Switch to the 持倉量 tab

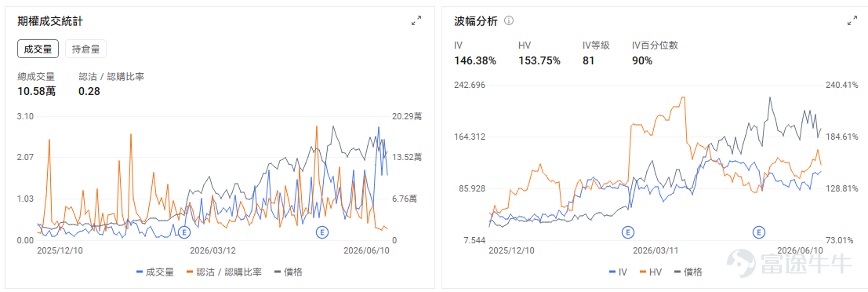tap(85, 49)
